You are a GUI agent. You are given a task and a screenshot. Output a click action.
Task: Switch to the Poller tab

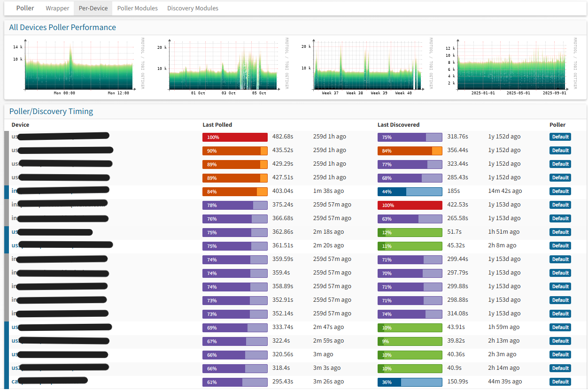pyautogui.click(x=25, y=8)
